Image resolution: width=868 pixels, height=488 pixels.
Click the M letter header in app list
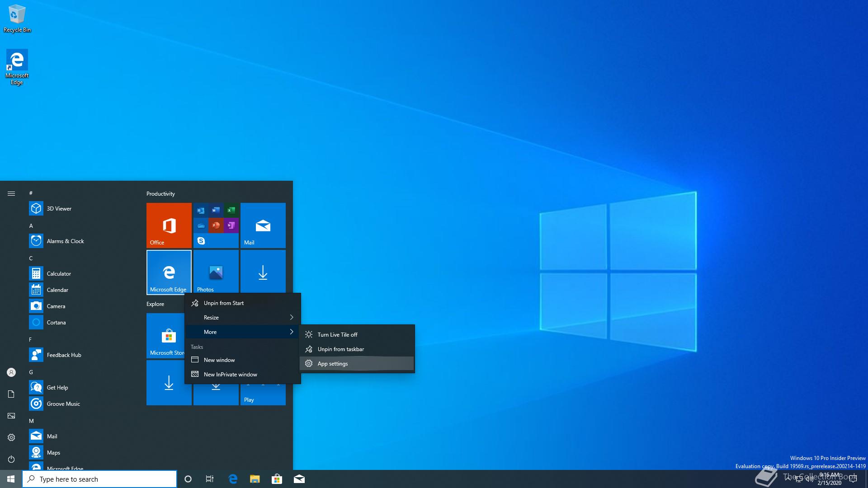pos(31,421)
